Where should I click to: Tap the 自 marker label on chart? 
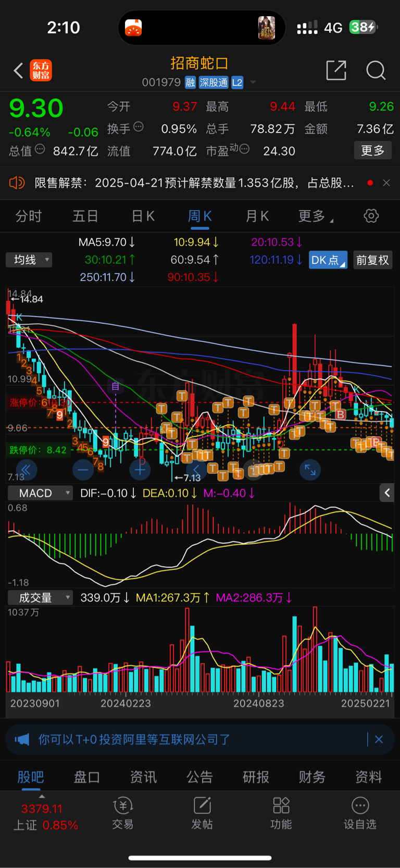[x=116, y=386]
